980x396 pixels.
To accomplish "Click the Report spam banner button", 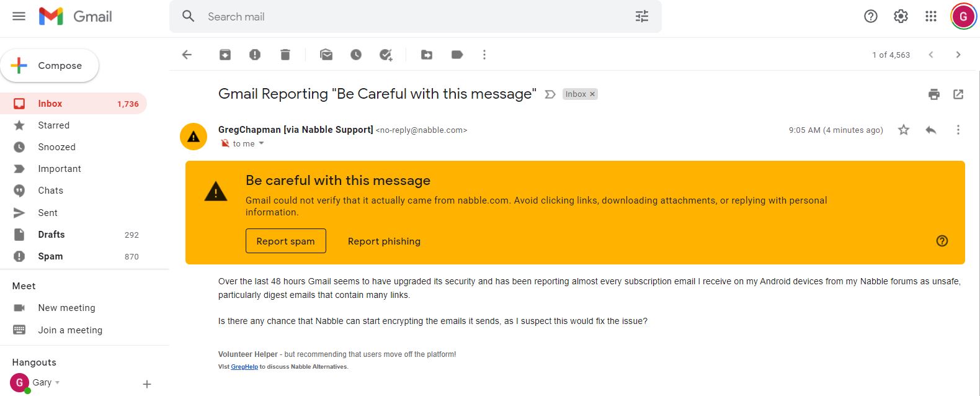I will 285,241.
